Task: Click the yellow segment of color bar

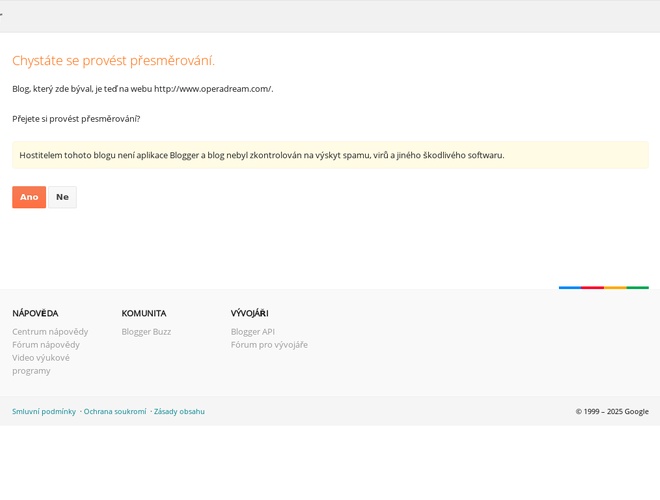Action: (615, 288)
